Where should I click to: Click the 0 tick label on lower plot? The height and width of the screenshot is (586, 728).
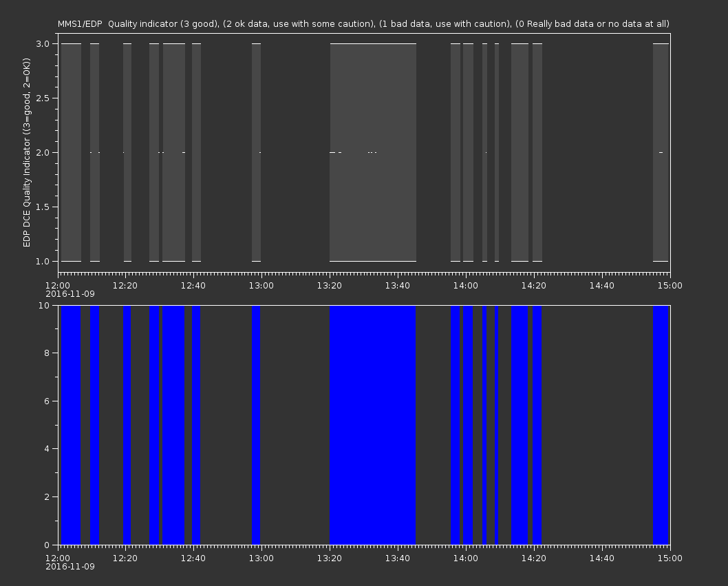pyautogui.click(x=47, y=545)
